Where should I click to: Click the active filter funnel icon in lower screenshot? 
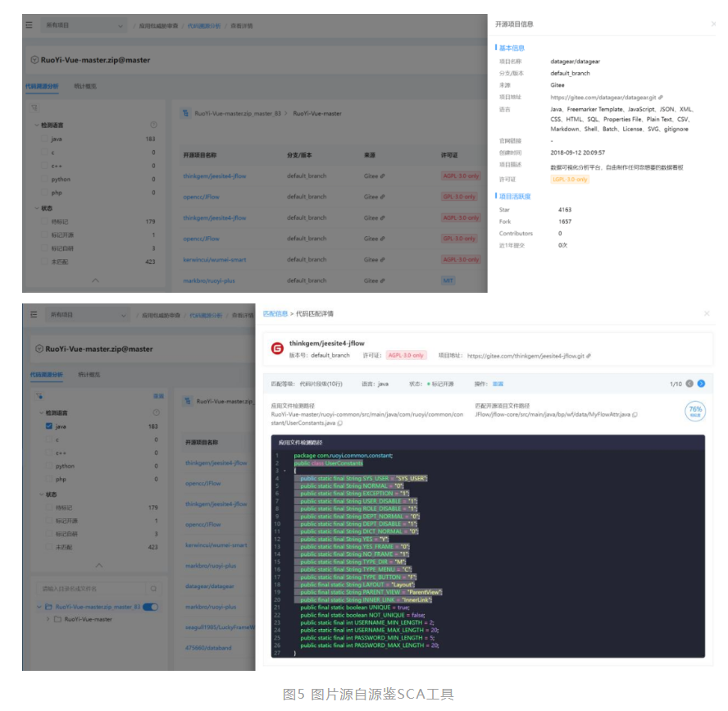coord(39,395)
